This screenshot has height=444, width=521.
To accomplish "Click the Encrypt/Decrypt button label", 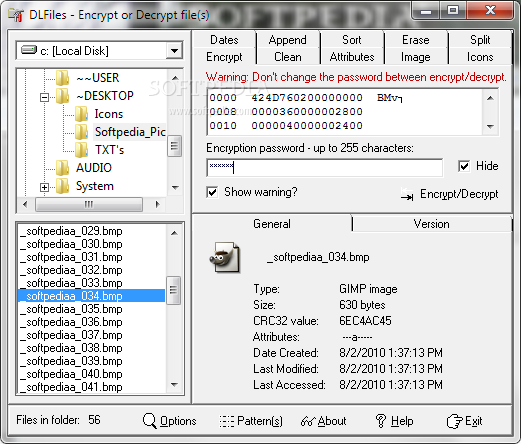I will [x=459, y=194].
